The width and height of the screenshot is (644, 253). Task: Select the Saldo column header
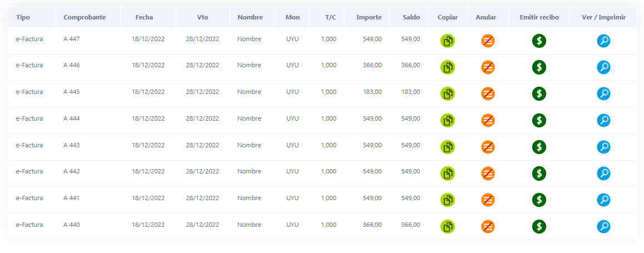pyautogui.click(x=412, y=17)
